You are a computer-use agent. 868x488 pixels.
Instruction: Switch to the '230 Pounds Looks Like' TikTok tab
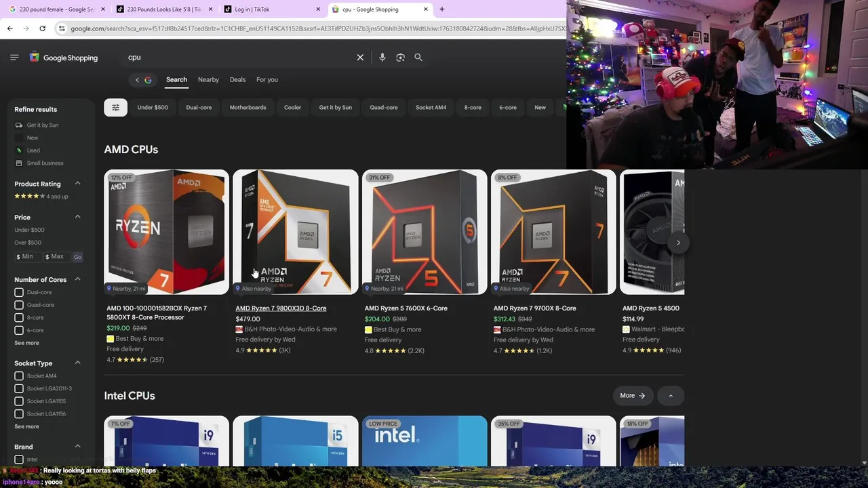pyautogui.click(x=163, y=9)
